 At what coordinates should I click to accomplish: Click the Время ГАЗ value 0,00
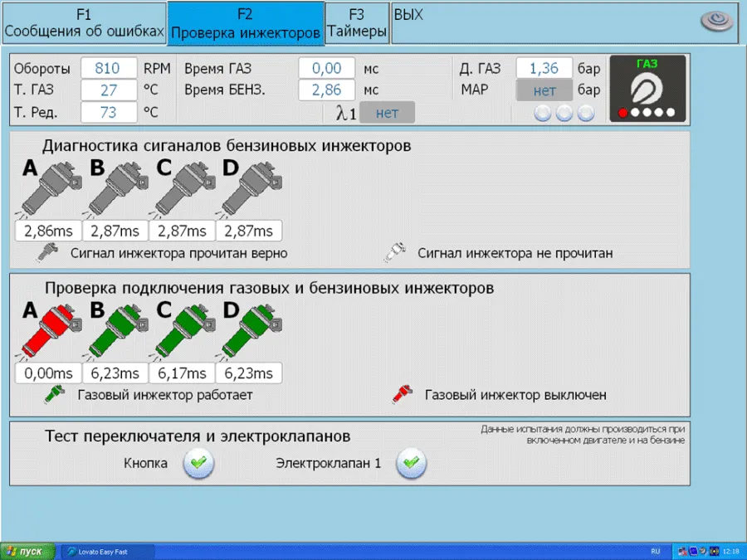click(327, 68)
